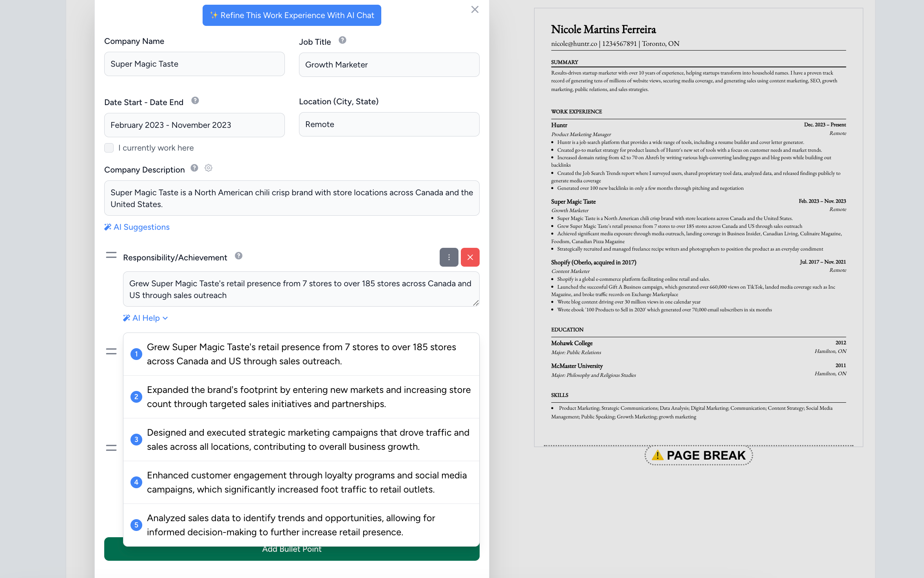
Task: Click the Job Title help question icon
Action: pos(342,40)
